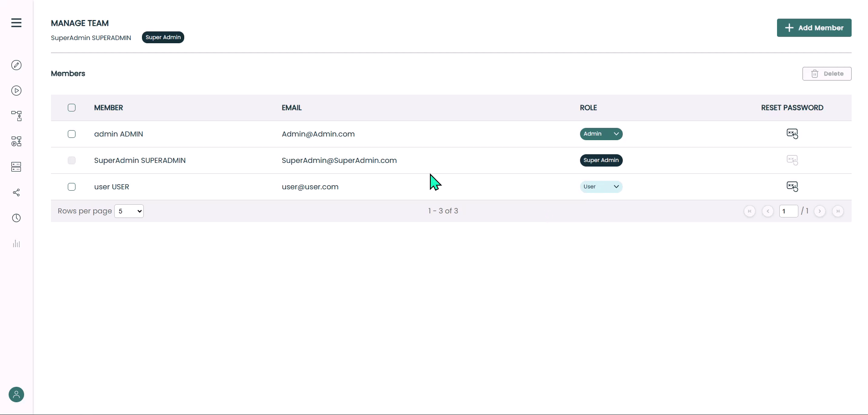The height and width of the screenshot is (415, 868).
Task: Open the clock history icon in sidebar
Action: (16, 218)
